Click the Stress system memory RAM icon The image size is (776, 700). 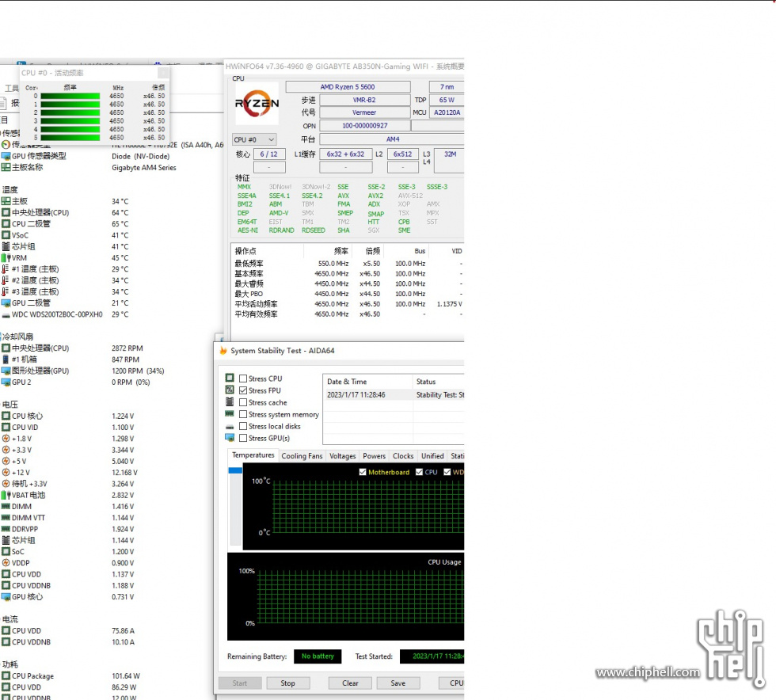click(x=230, y=414)
